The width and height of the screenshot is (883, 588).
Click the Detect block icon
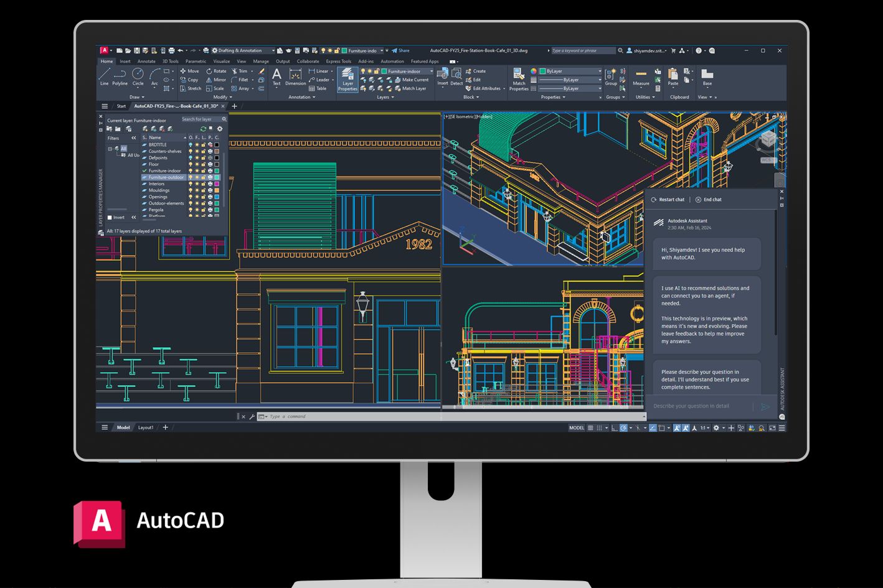point(456,77)
